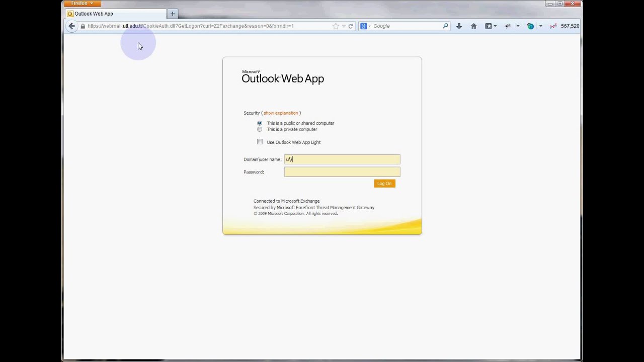This screenshot has height=362, width=644.
Task: Go back using the browser back arrow
Action: (71, 26)
